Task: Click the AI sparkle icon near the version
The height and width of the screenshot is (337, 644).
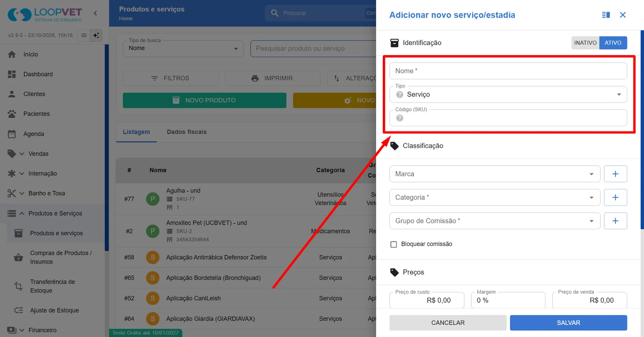Action: pyautogui.click(x=96, y=35)
